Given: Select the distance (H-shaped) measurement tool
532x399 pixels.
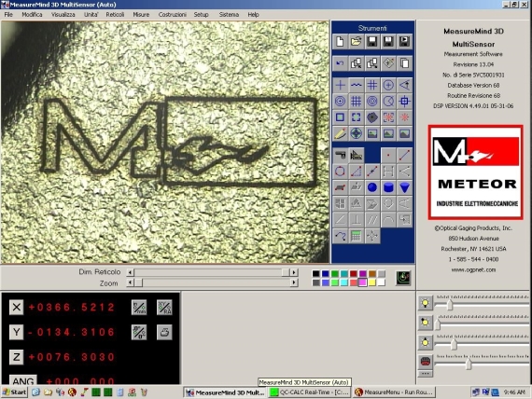Looking at the screenshot, I should click(x=388, y=172).
